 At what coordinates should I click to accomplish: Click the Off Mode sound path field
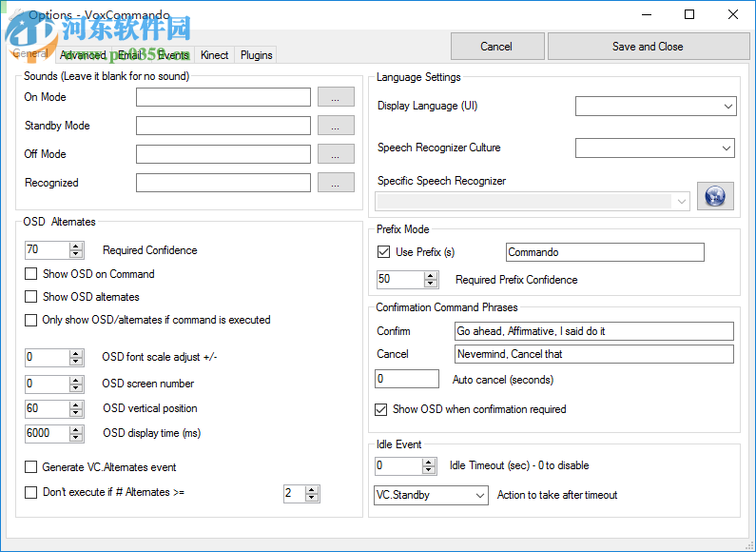coord(223,154)
